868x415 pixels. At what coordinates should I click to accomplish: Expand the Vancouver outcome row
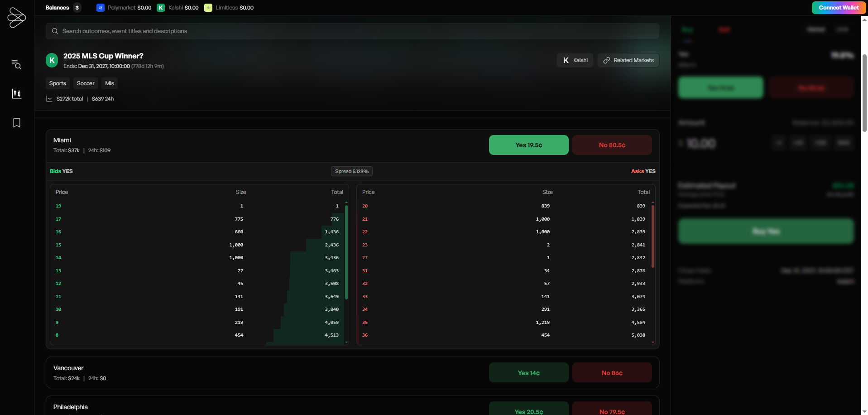pos(226,372)
